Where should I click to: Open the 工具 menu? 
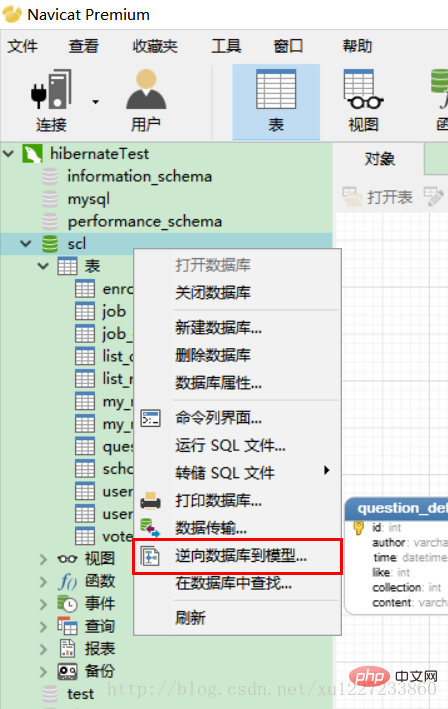(x=226, y=46)
